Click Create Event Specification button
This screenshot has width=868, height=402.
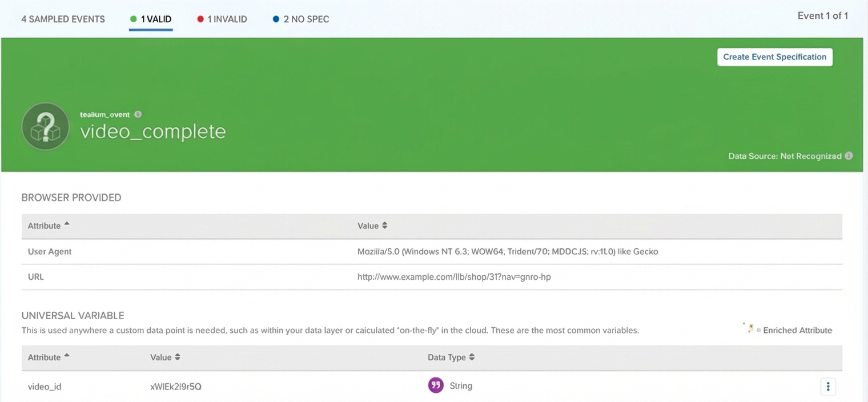point(774,57)
